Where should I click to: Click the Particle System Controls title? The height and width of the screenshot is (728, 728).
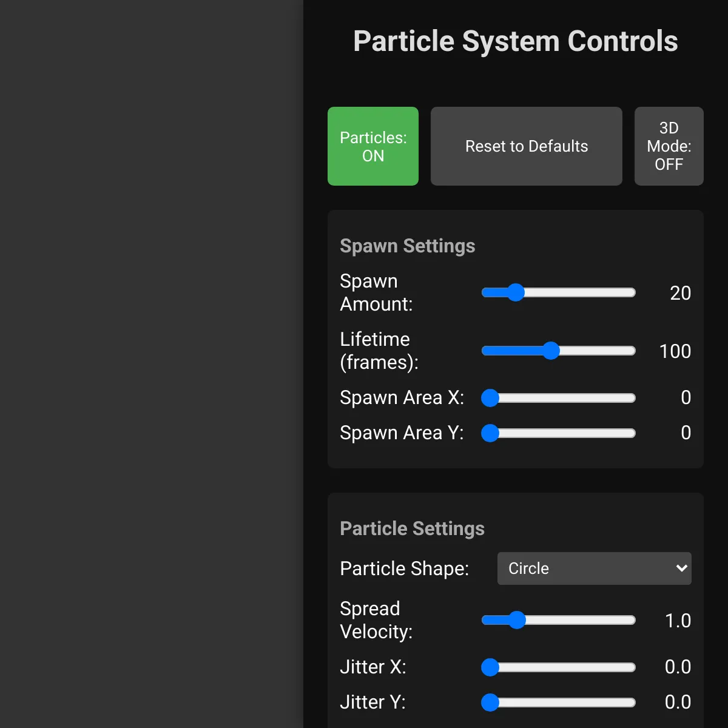pos(516,41)
